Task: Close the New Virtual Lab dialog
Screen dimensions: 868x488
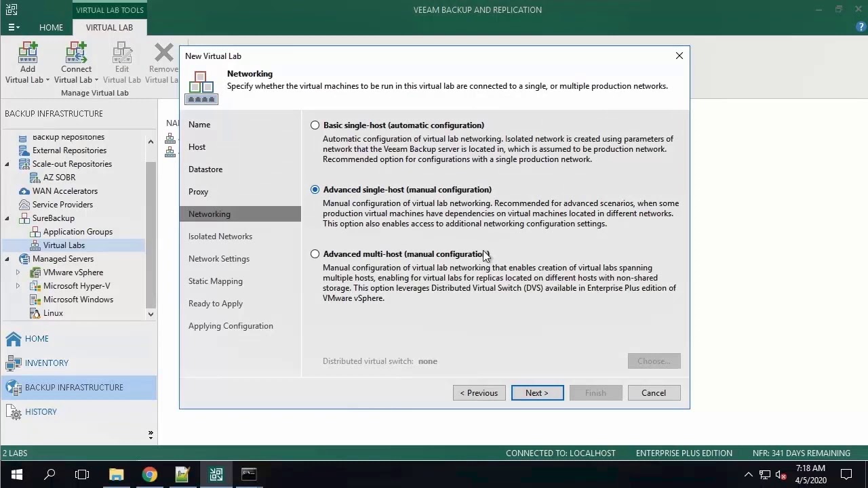Action: pos(679,56)
